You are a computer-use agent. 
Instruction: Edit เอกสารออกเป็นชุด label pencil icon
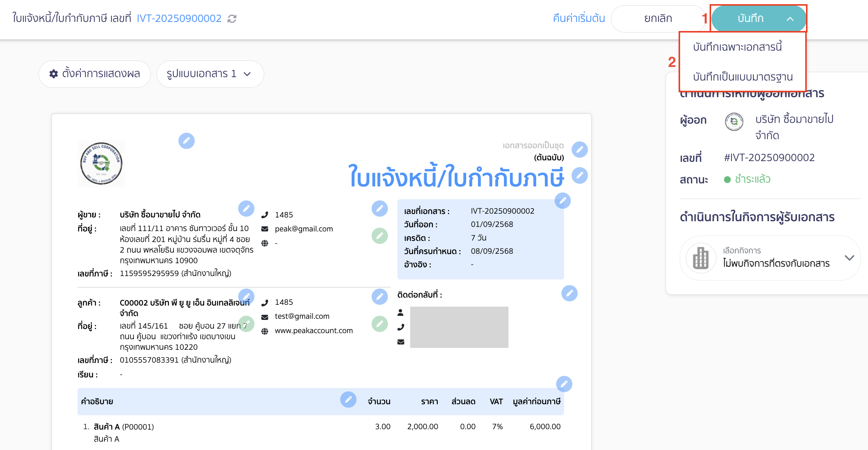[x=580, y=149]
